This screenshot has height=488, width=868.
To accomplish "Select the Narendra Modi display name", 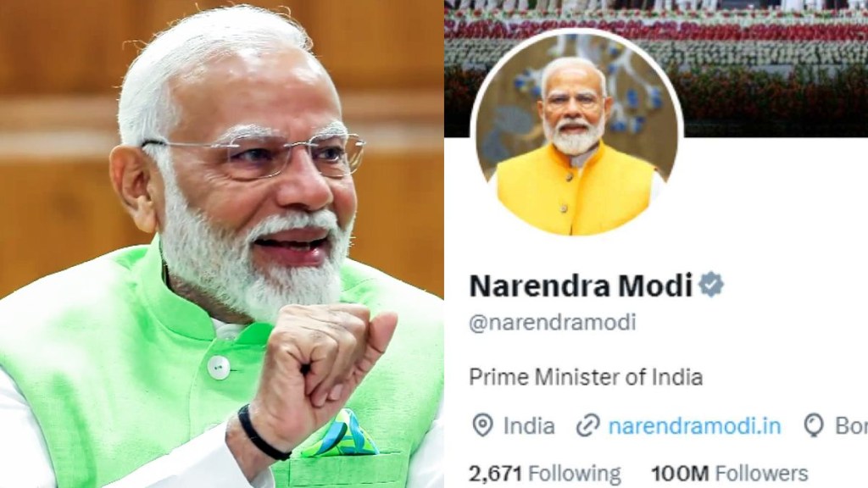I will (x=581, y=286).
